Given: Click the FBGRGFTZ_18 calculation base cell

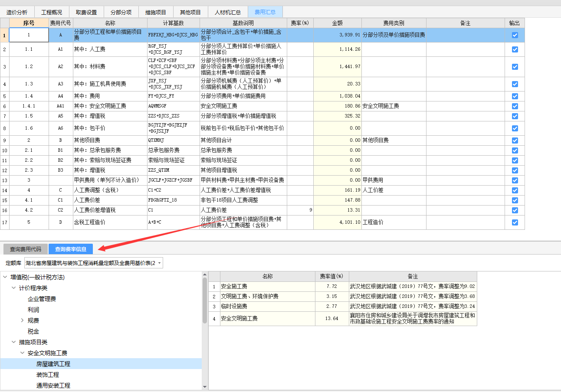Looking at the screenshot, I should 174,200.
